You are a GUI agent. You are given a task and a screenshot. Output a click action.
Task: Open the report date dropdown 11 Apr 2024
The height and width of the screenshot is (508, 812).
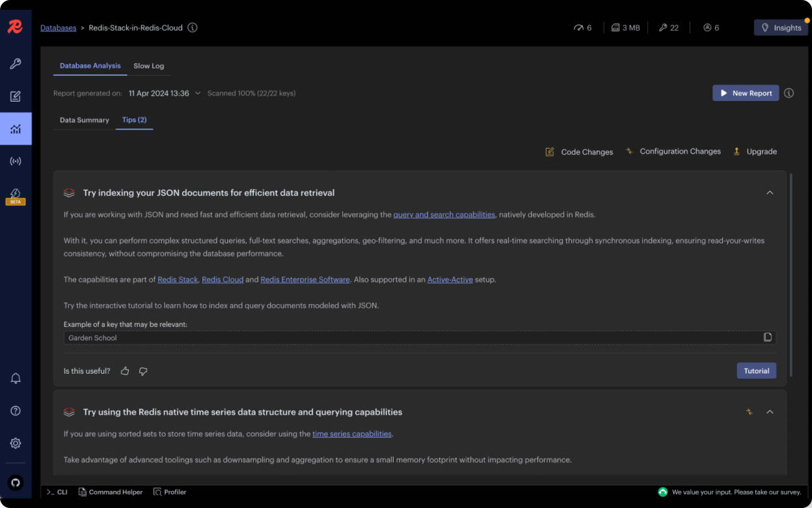(x=165, y=93)
